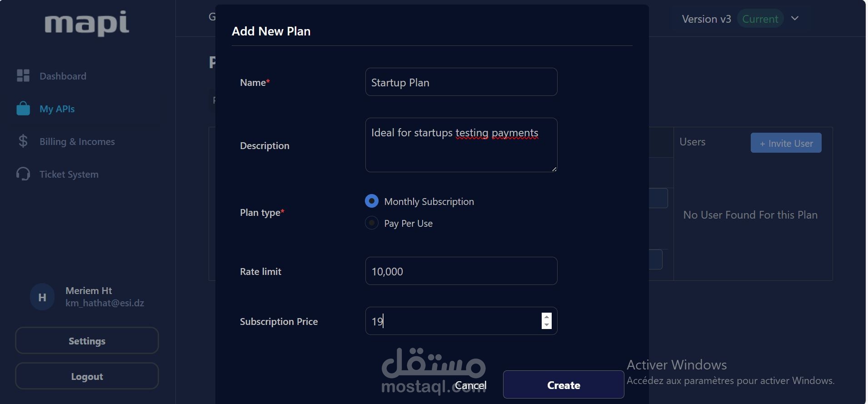Viewport: 868px width, 404px height.
Task: Focus the Rate limit input field
Action: [461, 271]
